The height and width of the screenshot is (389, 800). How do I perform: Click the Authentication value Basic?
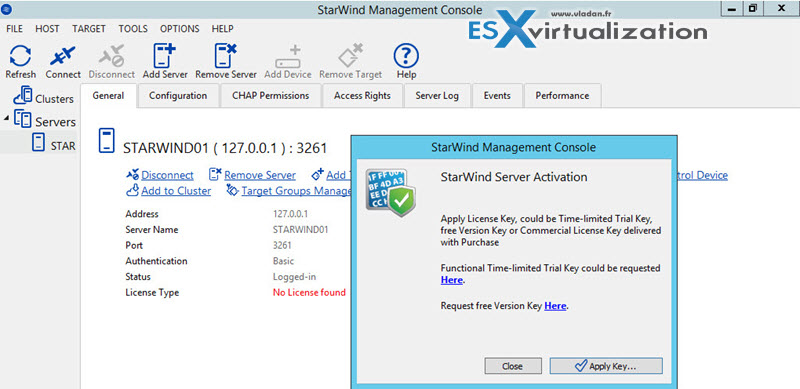[x=284, y=261]
